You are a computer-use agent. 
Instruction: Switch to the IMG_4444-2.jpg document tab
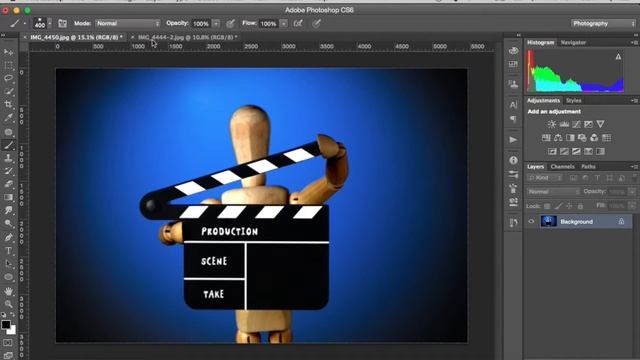pyautogui.click(x=186, y=37)
